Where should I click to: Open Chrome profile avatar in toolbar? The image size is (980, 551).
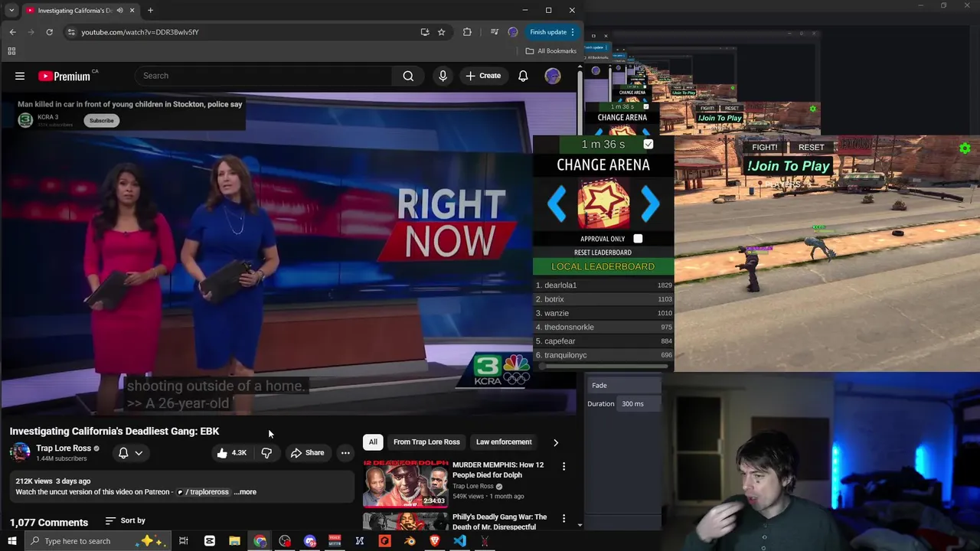513,32
